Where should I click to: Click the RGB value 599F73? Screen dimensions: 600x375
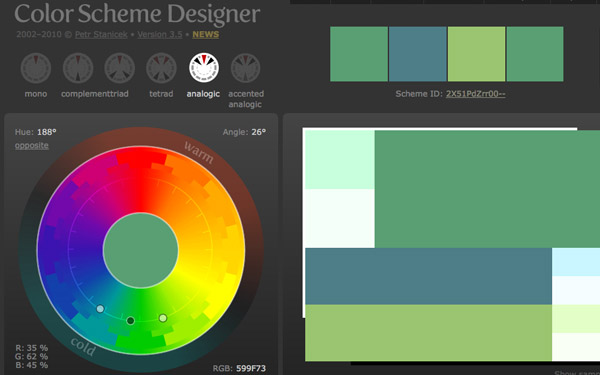[x=251, y=368]
